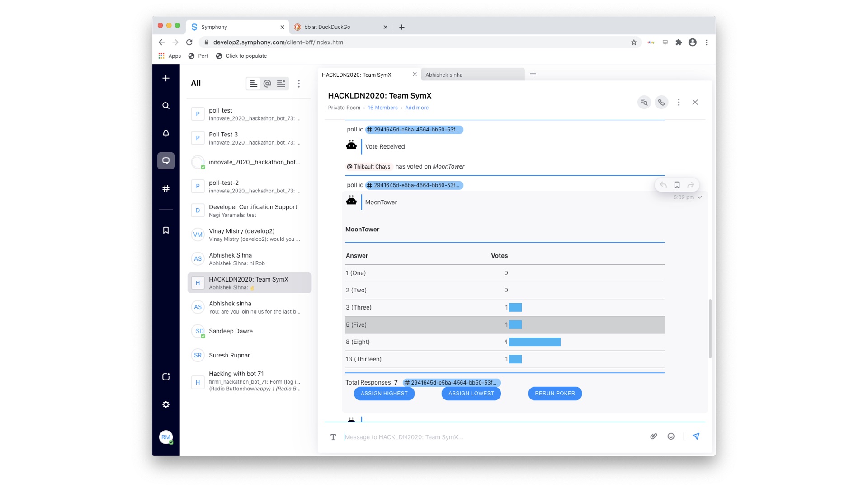The height and width of the screenshot is (488, 868).
Task: Open the 16 Members link
Action: tap(382, 108)
